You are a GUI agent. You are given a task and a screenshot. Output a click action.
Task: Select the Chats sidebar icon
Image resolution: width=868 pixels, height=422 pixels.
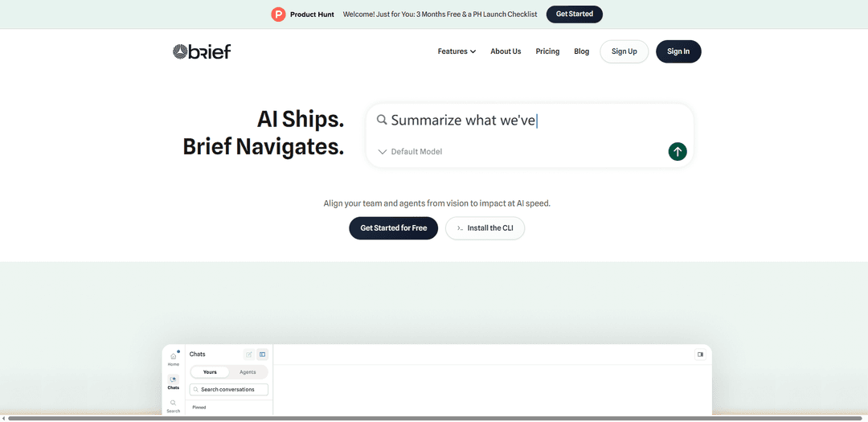click(x=174, y=382)
